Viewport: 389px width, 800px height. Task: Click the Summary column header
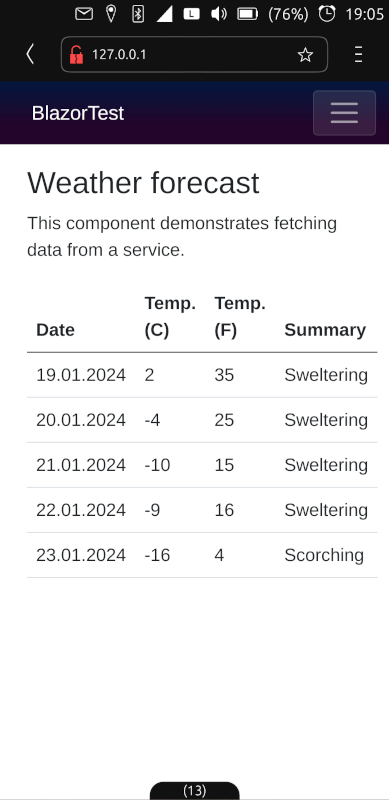[x=325, y=330]
